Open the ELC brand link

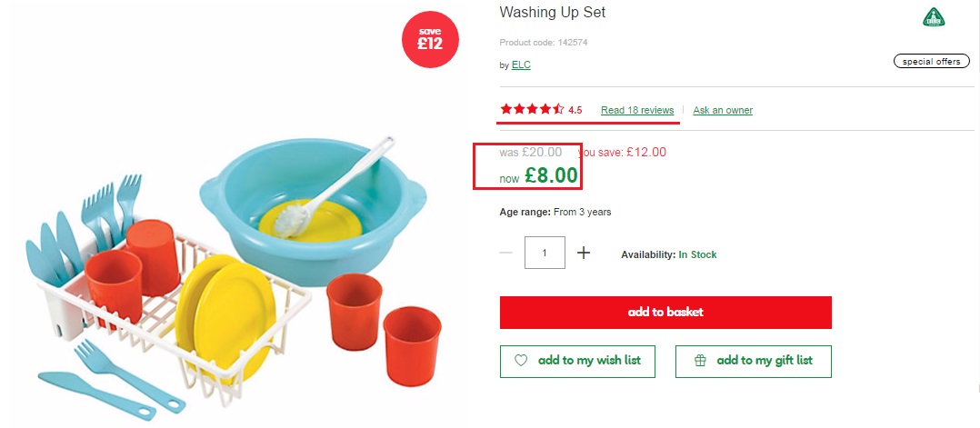[x=521, y=65]
